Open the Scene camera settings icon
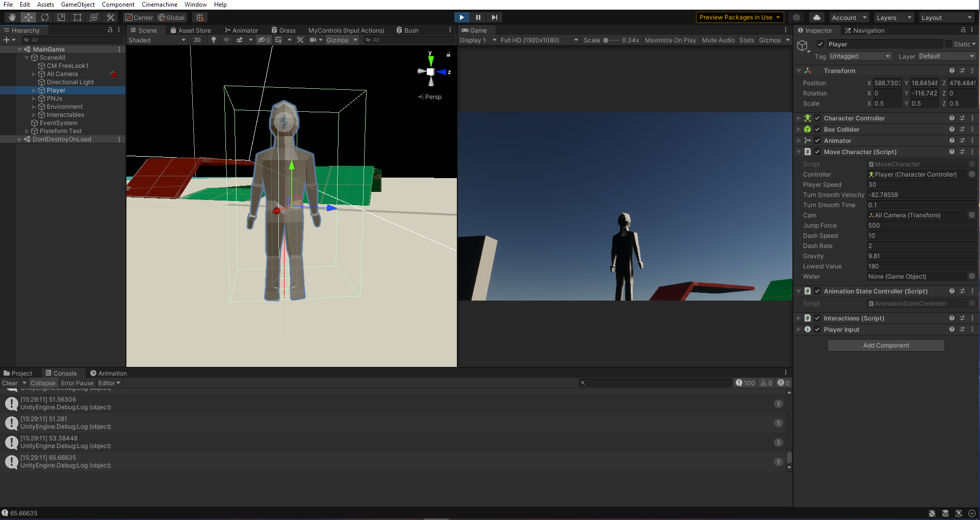980x520 pixels. click(313, 40)
